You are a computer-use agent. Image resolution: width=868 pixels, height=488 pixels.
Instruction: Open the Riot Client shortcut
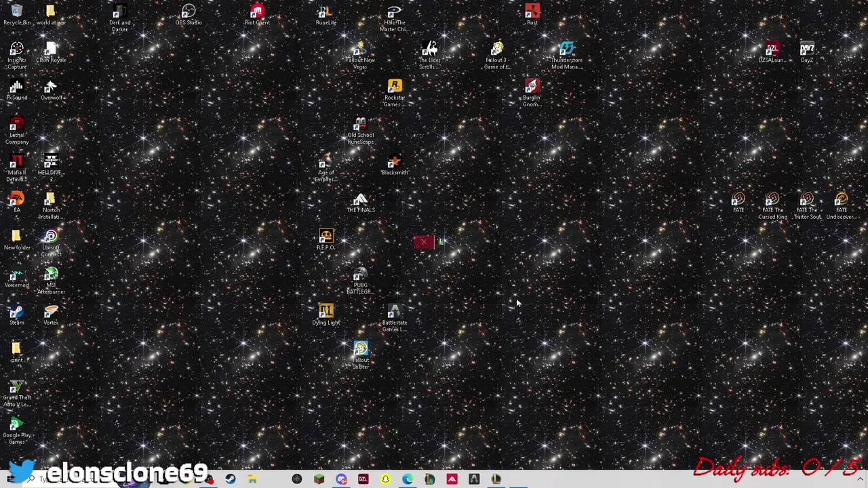[257, 14]
